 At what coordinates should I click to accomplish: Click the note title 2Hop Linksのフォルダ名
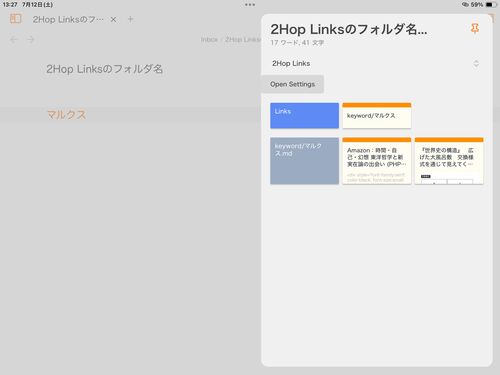click(104, 69)
